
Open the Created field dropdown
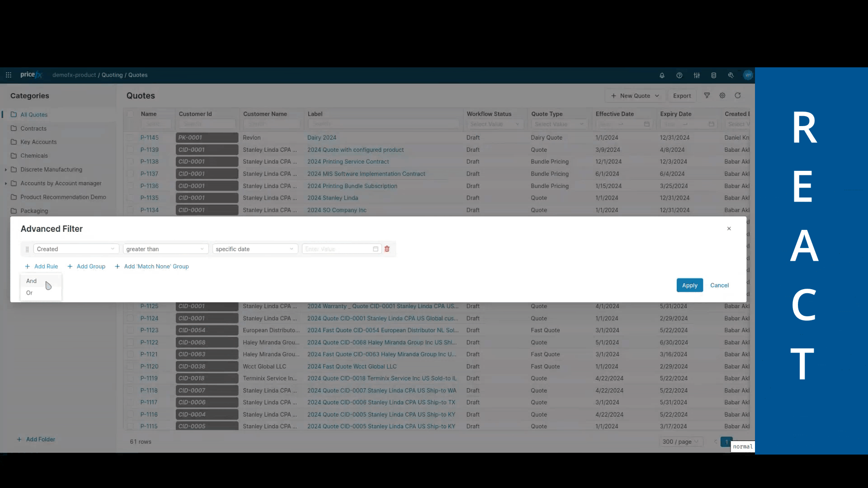tap(76, 249)
